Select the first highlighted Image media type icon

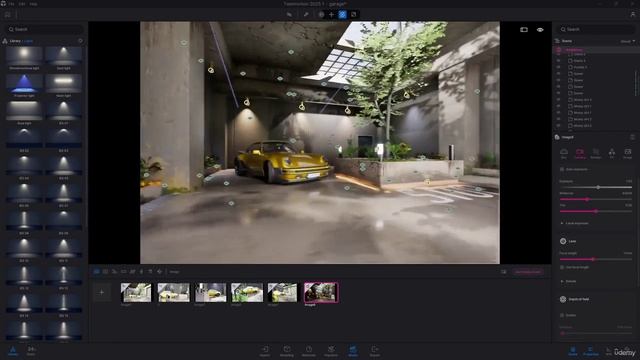tap(97, 271)
